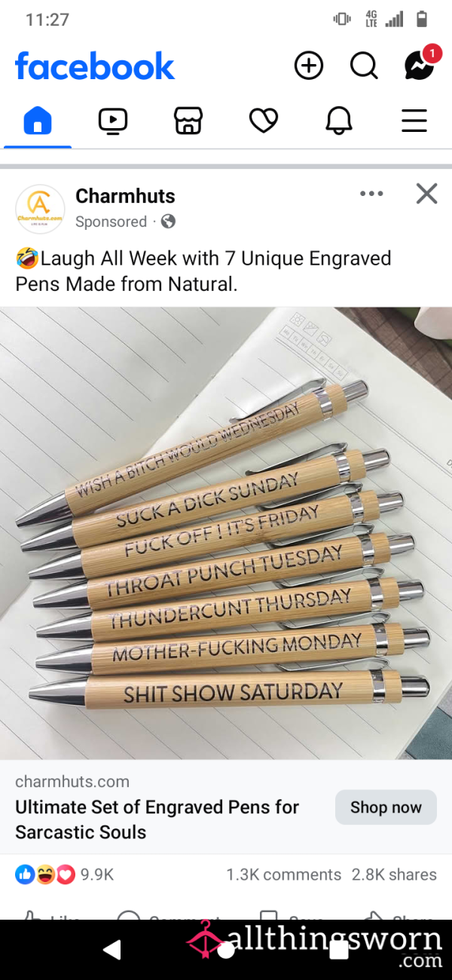Open the 1.3K comments
This screenshot has height=980, width=452.
click(283, 874)
